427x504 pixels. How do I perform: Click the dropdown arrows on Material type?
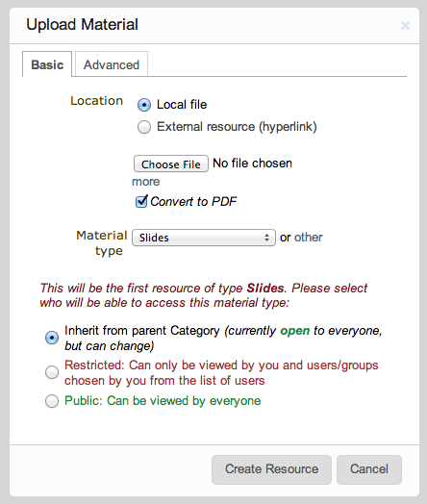point(266,238)
